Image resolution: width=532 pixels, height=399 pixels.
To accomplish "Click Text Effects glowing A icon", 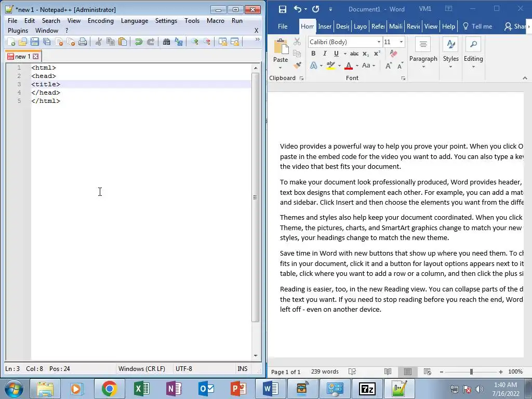I will [x=313, y=65].
